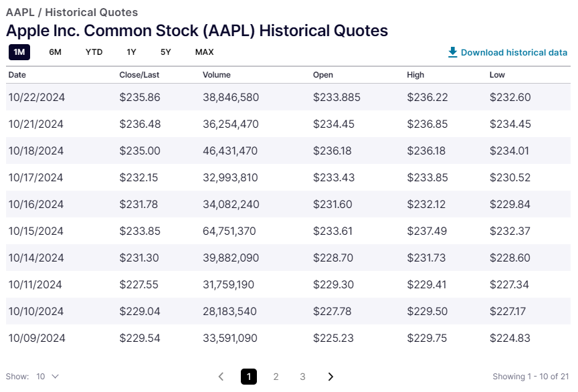
Task: Click the 10/22/2024 date row
Action: click(37, 98)
